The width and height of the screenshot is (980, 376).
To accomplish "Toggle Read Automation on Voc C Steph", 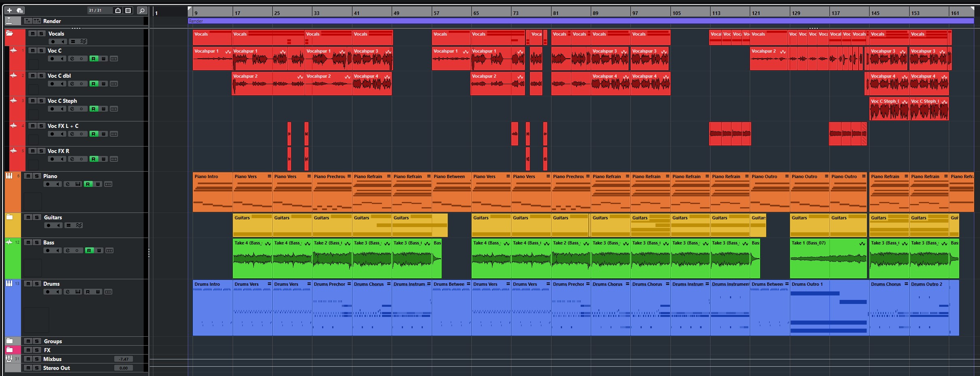I will [x=93, y=109].
